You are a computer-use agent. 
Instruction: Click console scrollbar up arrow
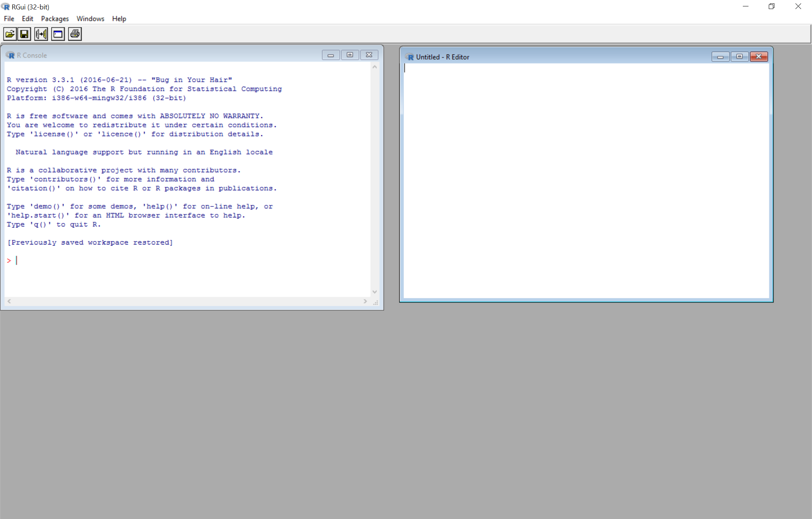pyautogui.click(x=374, y=67)
